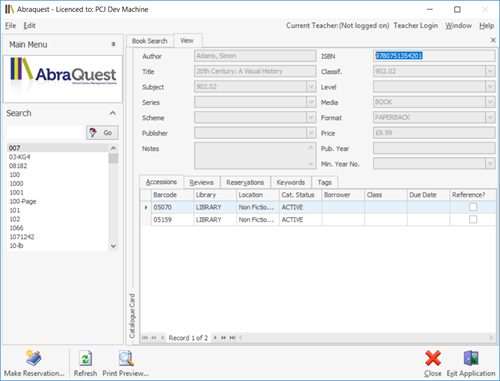Image resolution: width=500 pixels, height=381 pixels.
Task: Open the Classif. dropdown
Action: [490, 71]
